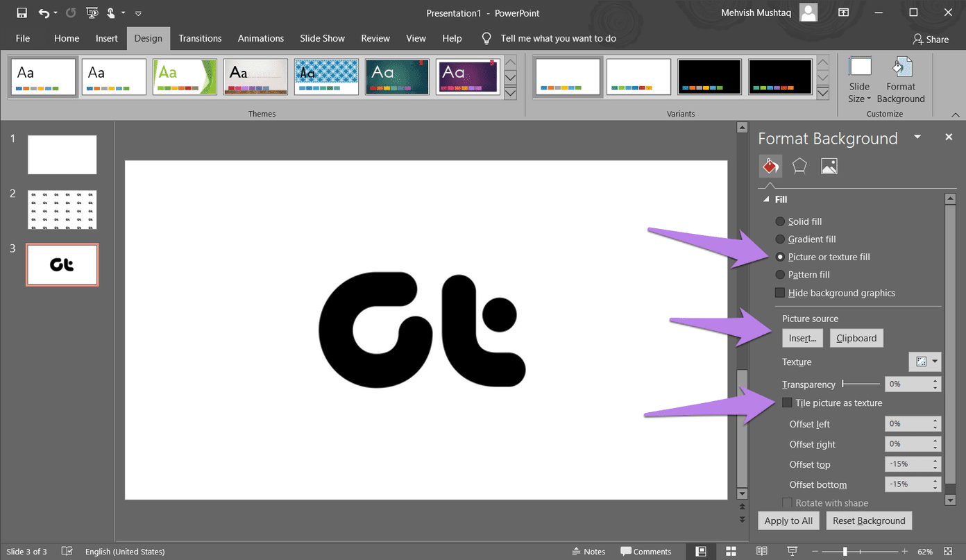
Task: Click the Insert... picture source button
Action: click(x=802, y=338)
